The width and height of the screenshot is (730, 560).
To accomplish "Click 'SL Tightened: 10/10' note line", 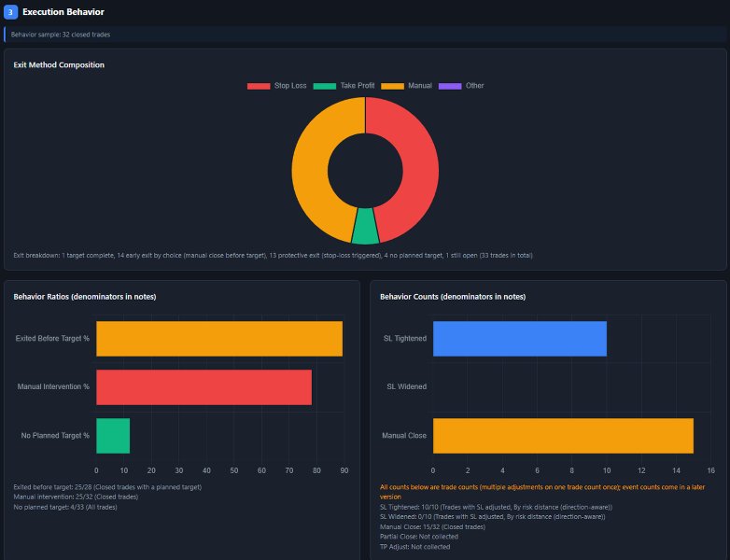I will [496, 507].
